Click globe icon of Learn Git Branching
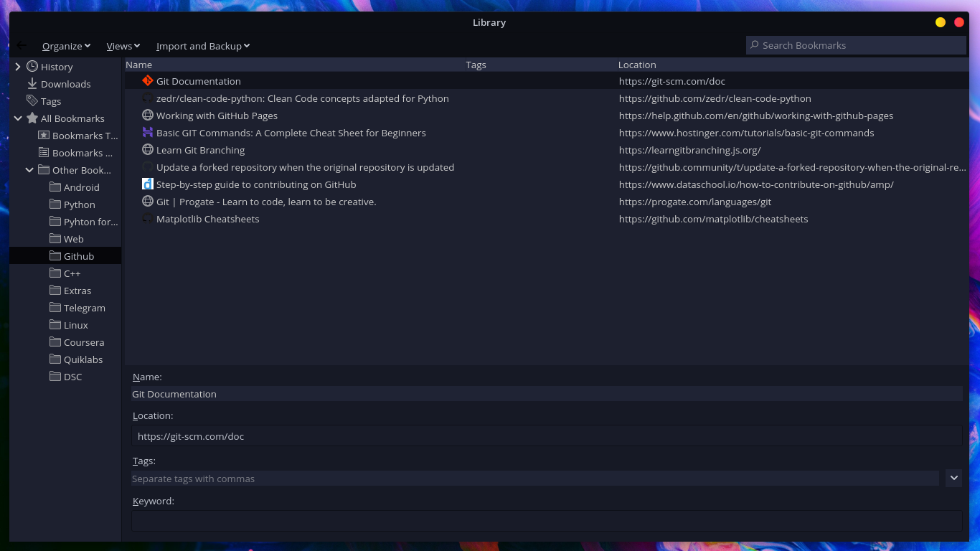 148,150
